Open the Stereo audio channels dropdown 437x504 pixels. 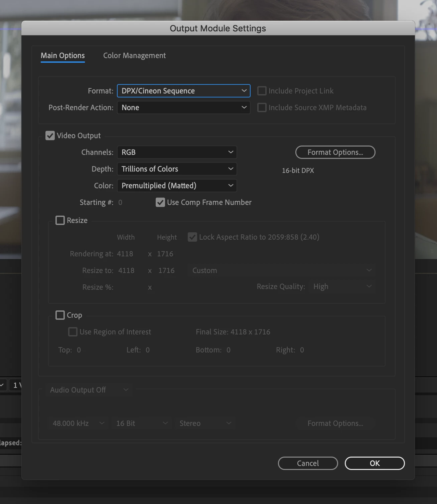[205, 423]
